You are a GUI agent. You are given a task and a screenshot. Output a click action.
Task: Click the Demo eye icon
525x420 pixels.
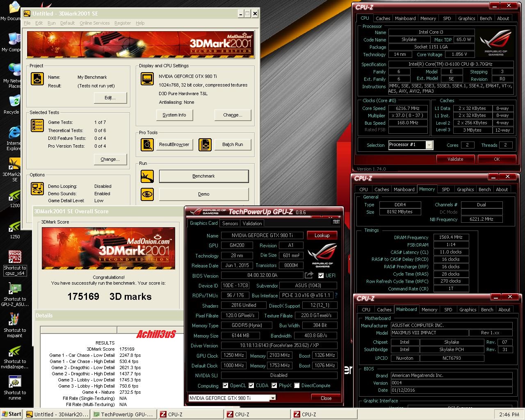pos(147,194)
